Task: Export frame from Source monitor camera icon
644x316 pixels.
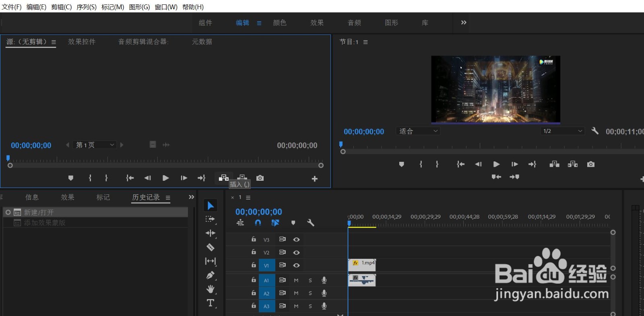Action: point(260,178)
